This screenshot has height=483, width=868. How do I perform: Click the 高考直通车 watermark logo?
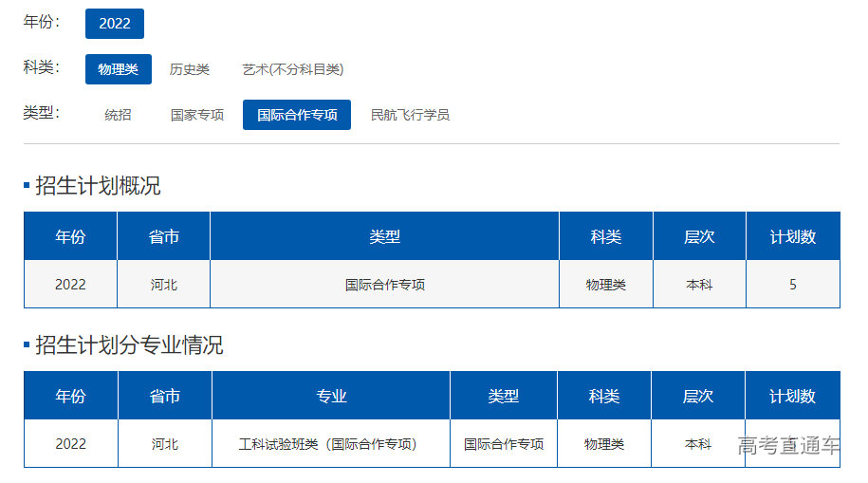(x=788, y=446)
